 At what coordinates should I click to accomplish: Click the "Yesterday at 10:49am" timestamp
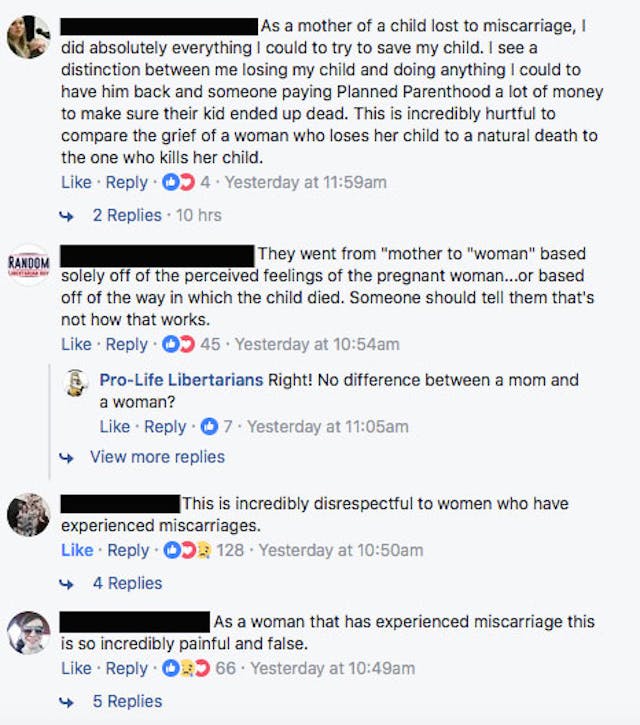click(x=332, y=668)
